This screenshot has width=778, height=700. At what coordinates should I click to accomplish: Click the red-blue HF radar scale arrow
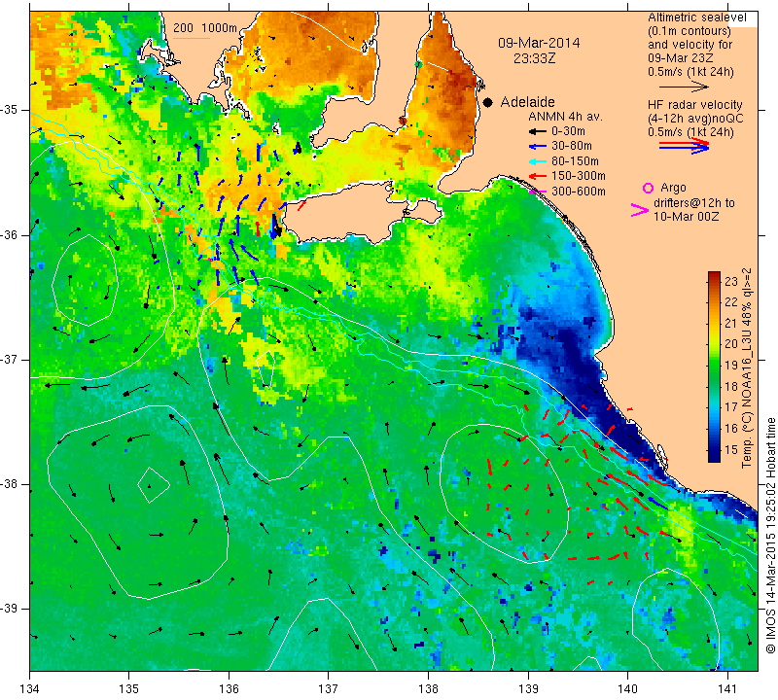click(684, 146)
